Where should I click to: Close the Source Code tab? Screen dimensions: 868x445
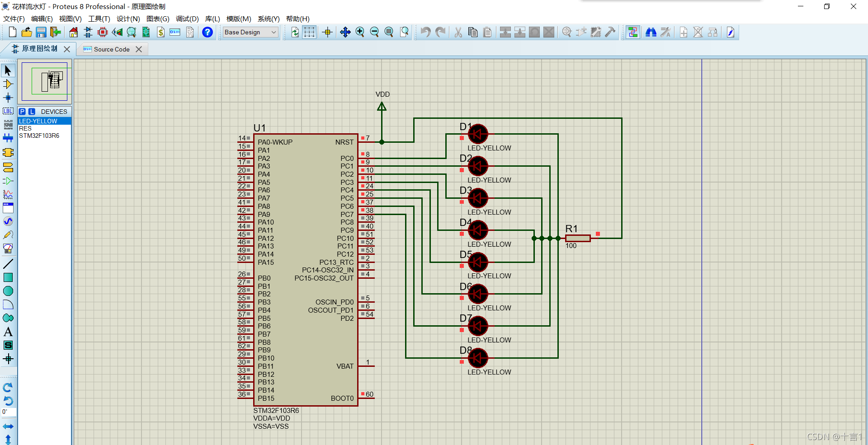(139, 49)
